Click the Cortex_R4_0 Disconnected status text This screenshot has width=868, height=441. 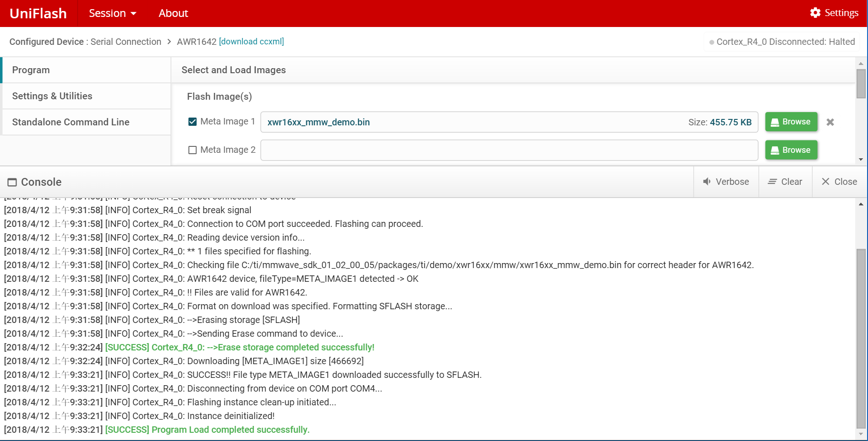[786, 42]
